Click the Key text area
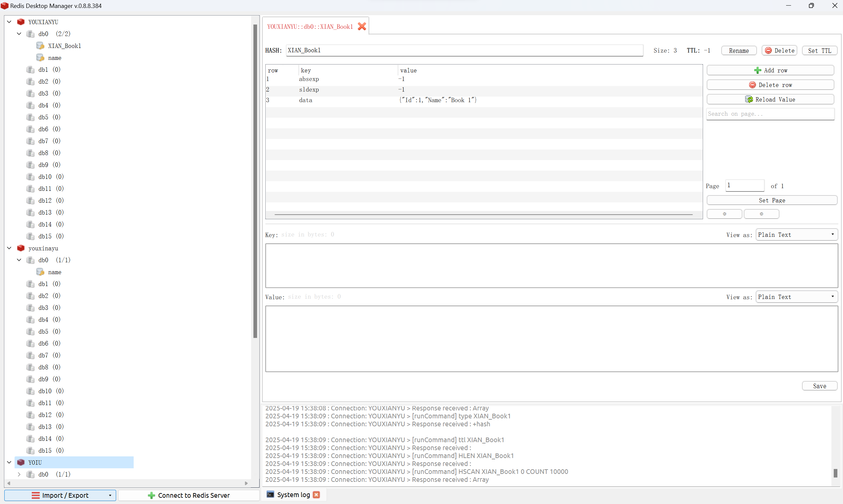 552,266
